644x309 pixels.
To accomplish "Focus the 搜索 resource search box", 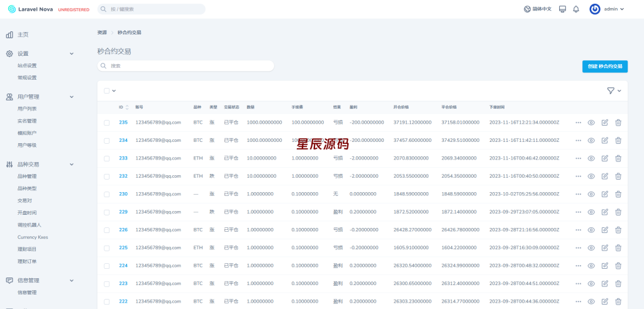I will tap(186, 66).
